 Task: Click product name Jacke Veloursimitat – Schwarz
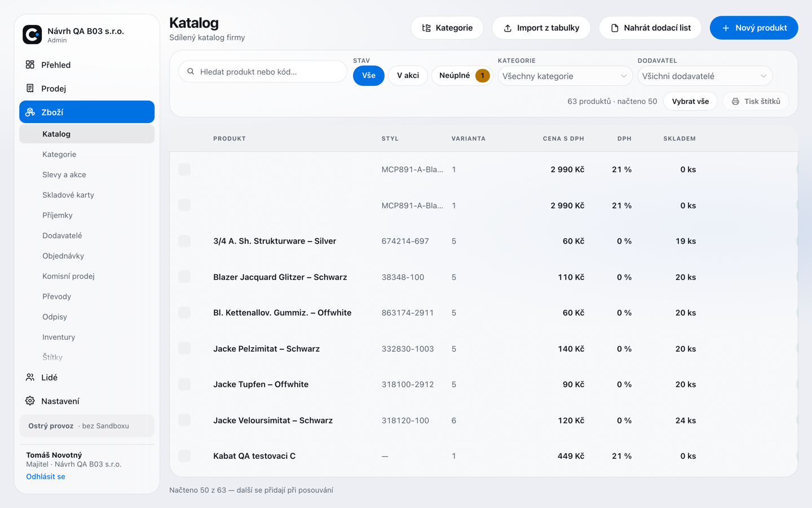coord(273,420)
